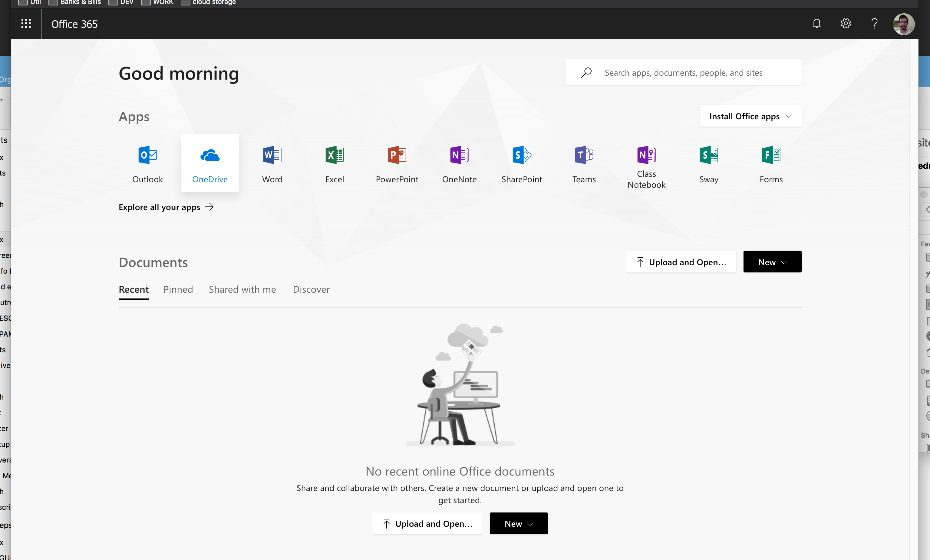Open the New dropdown below empty message

pos(518,523)
